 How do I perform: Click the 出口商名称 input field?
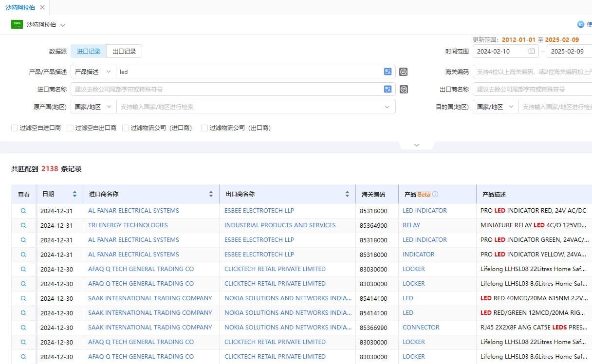pyautogui.click(x=533, y=89)
